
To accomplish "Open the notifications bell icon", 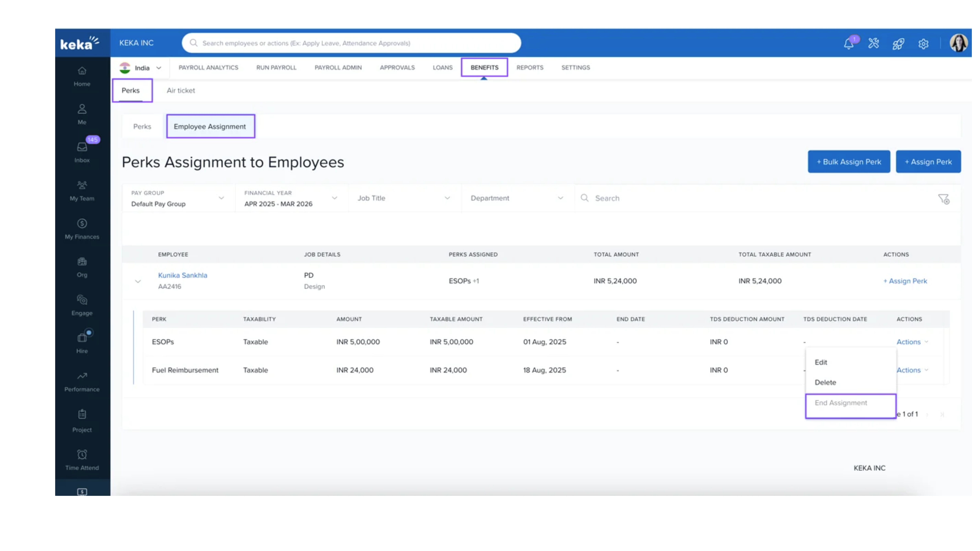I will pos(849,43).
